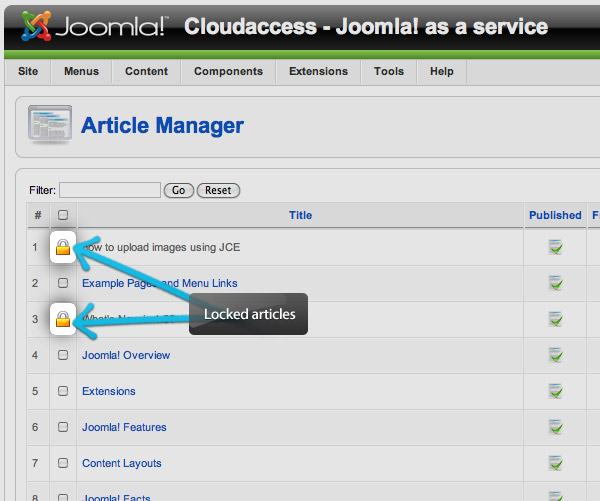The image size is (600, 501).
Task: Toggle published icon in row 3
Action: coord(555,319)
